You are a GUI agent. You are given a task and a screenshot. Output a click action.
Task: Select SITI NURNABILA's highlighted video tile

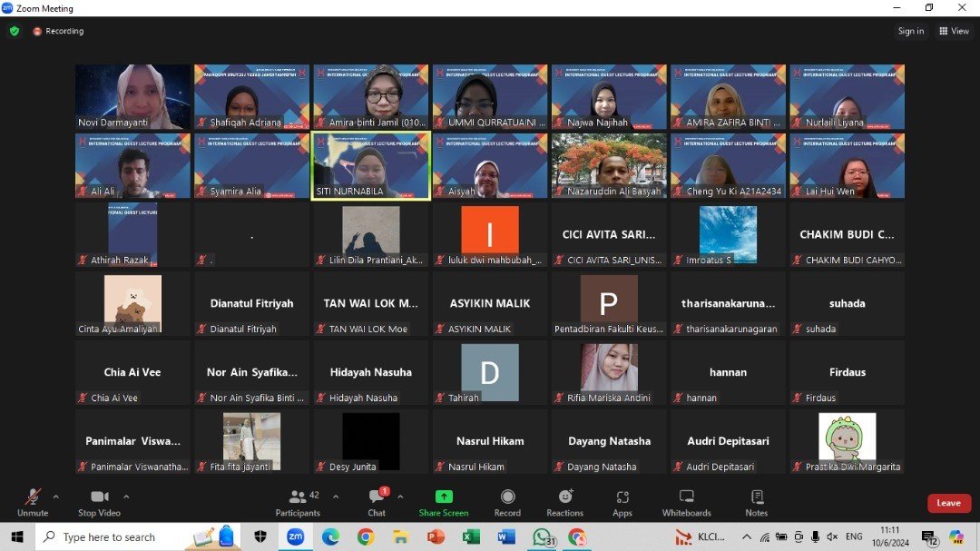(x=370, y=165)
